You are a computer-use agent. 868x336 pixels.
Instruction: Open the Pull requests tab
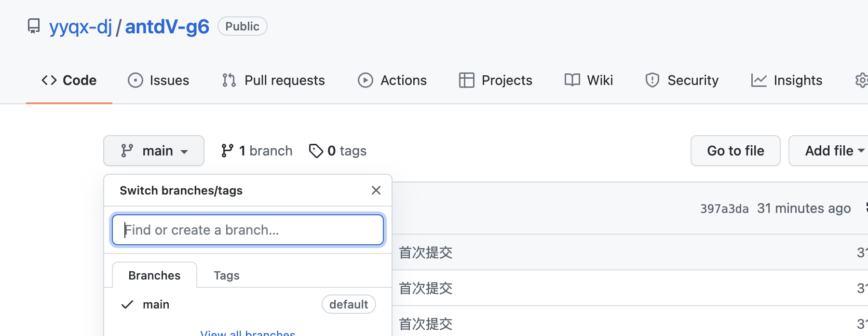click(x=273, y=80)
